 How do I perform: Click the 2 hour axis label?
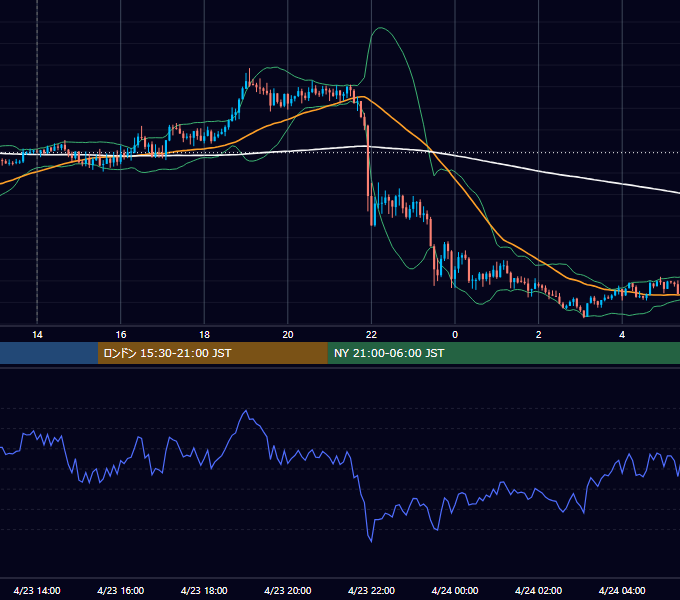(x=539, y=335)
